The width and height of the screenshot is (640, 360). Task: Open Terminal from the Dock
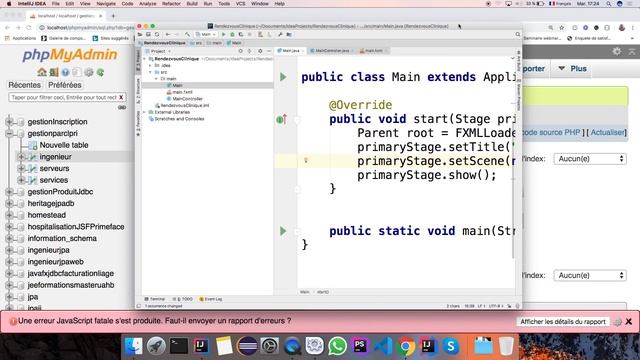click(179, 346)
